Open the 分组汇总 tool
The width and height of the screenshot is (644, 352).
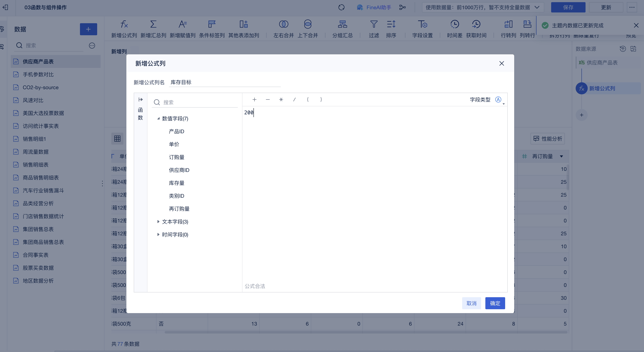342,24
